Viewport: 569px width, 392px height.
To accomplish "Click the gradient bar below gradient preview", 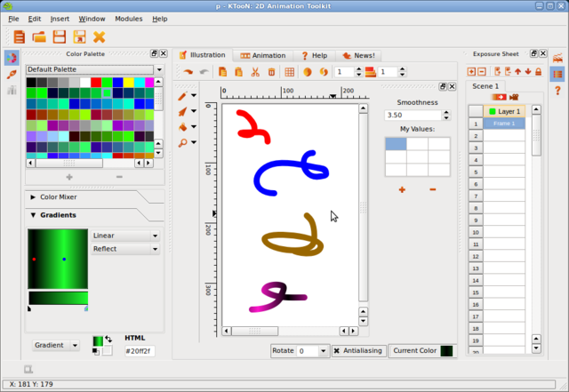I will [59, 299].
